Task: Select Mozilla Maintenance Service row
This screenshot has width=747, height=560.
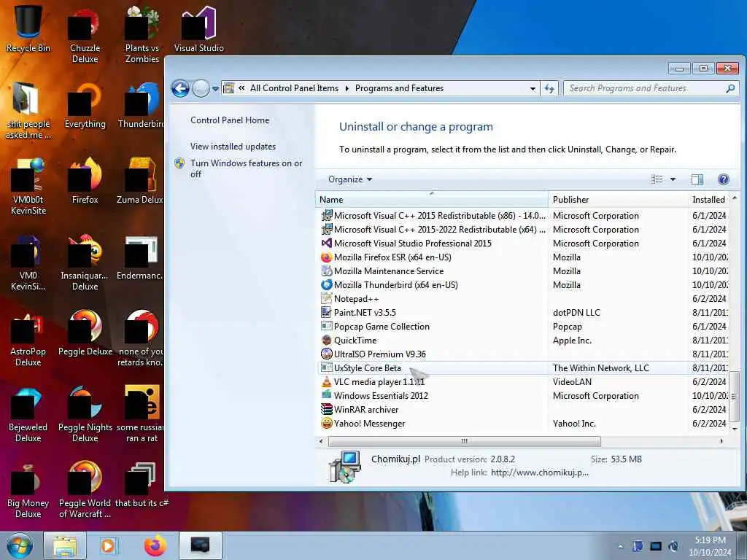Action: pos(522,271)
